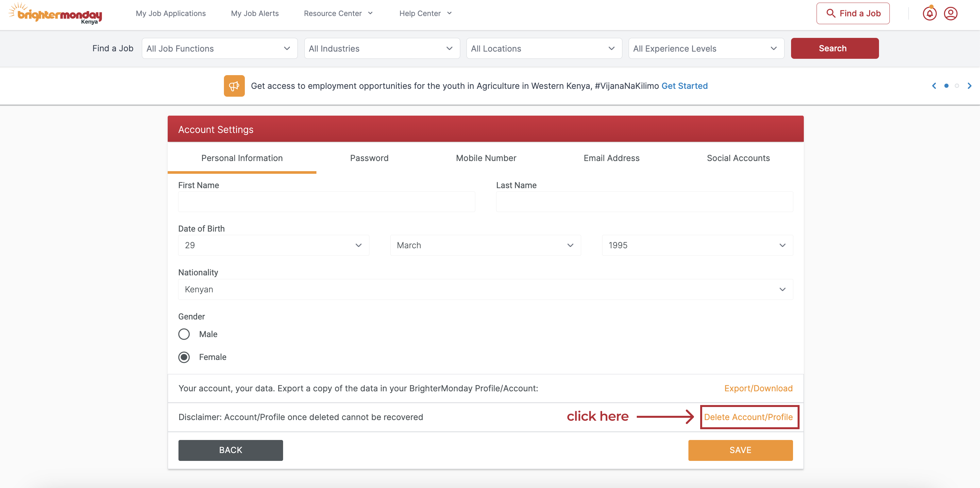The width and height of the screenshot is (980, 488).
Task: Click the BrighterMonday Kenya logo
Action: (56, 14)
